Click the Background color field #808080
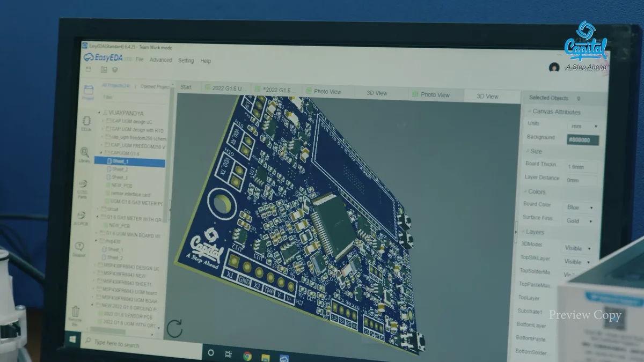Screen dimensions: 644x362 [x=583, y=140]
